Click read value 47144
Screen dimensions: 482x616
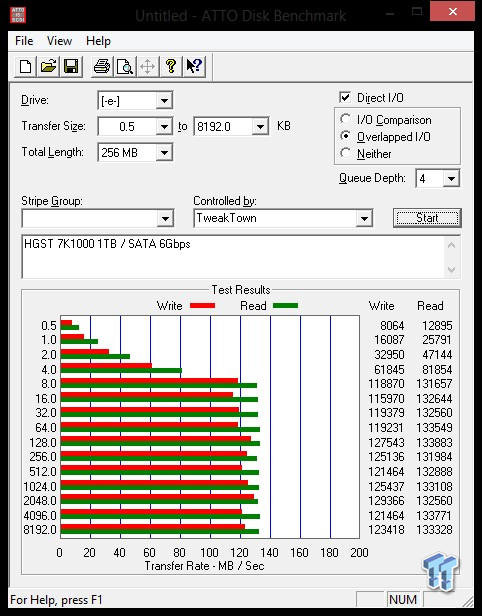(x=437, y=354)
